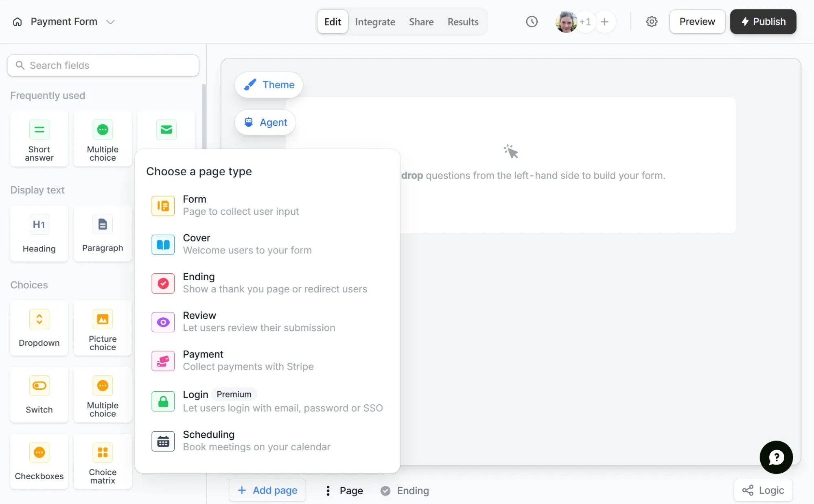The height and width of the screenshot is (504, 814).
Task: Add a Paragraph text element
Action: point(103,233)
